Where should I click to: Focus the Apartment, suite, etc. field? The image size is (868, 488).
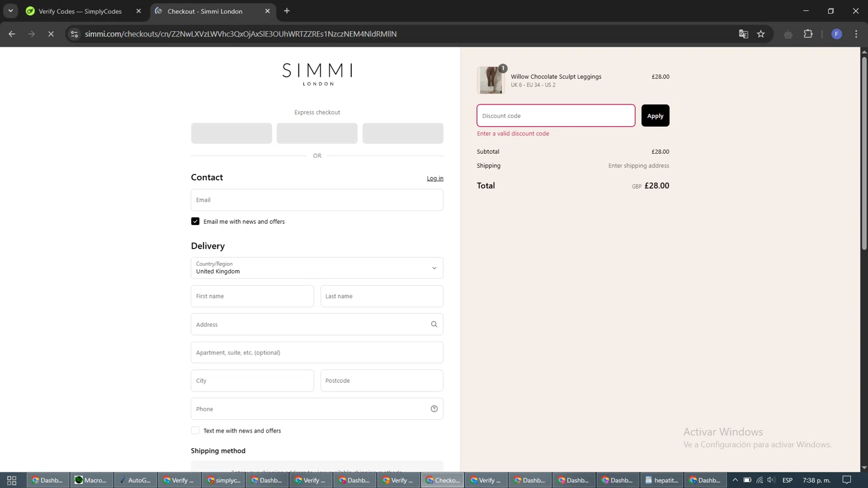coord(317,352)
